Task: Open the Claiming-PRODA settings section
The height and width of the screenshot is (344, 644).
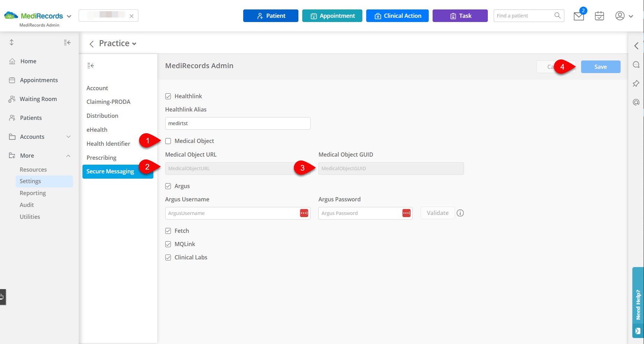Action: coord(108,102)
